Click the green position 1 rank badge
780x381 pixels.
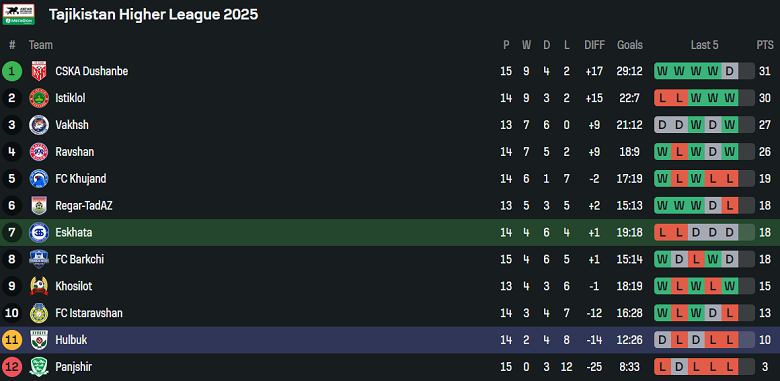(12, 71)
